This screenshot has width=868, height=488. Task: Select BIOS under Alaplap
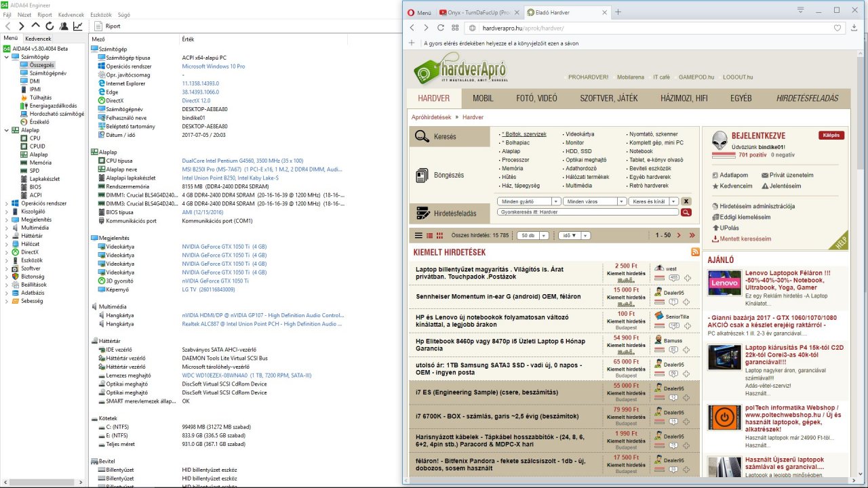tap(35, 187)
